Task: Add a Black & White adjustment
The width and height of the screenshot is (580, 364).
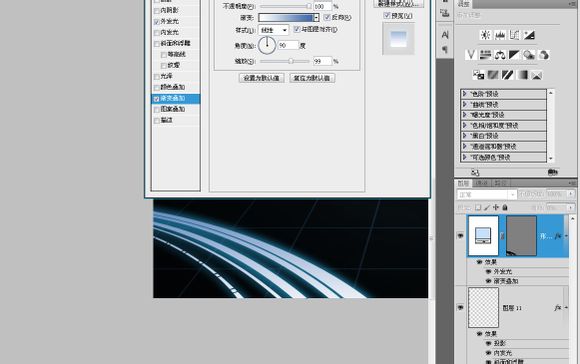Action: pyautogui.click(x=514, y=55)
